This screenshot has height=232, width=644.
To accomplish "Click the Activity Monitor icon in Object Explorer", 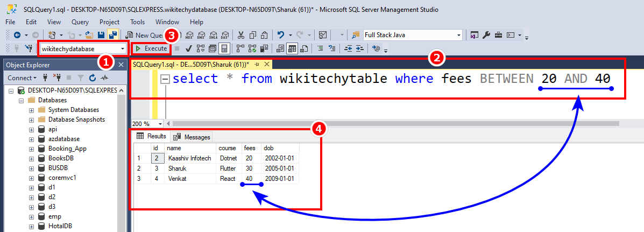I will [x=104, y=78].
